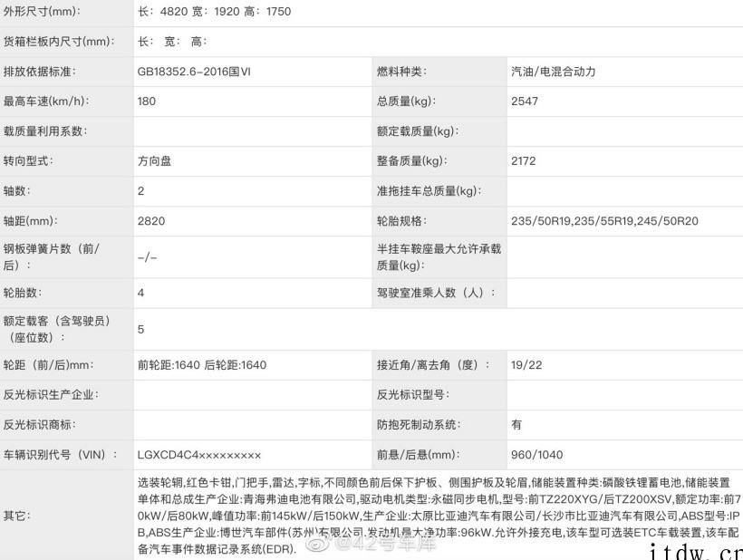Select the curb weight value 2172

tap(524, 161)
